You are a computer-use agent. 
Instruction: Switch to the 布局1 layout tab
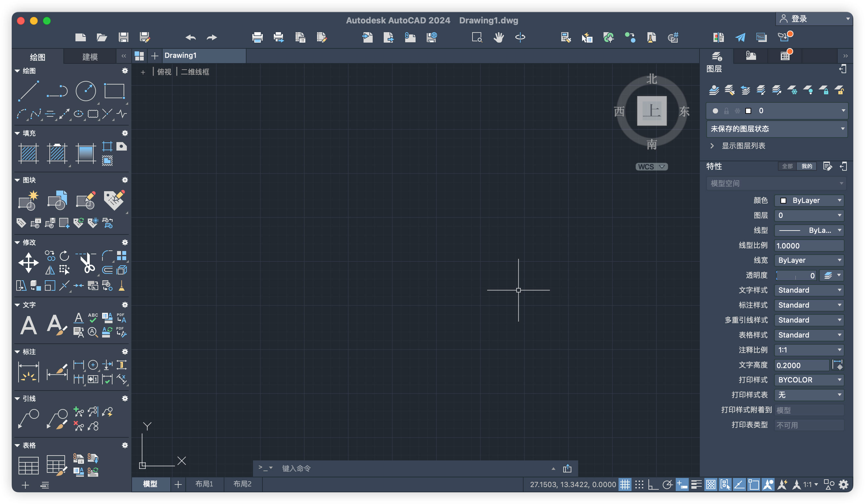(204, 484)
